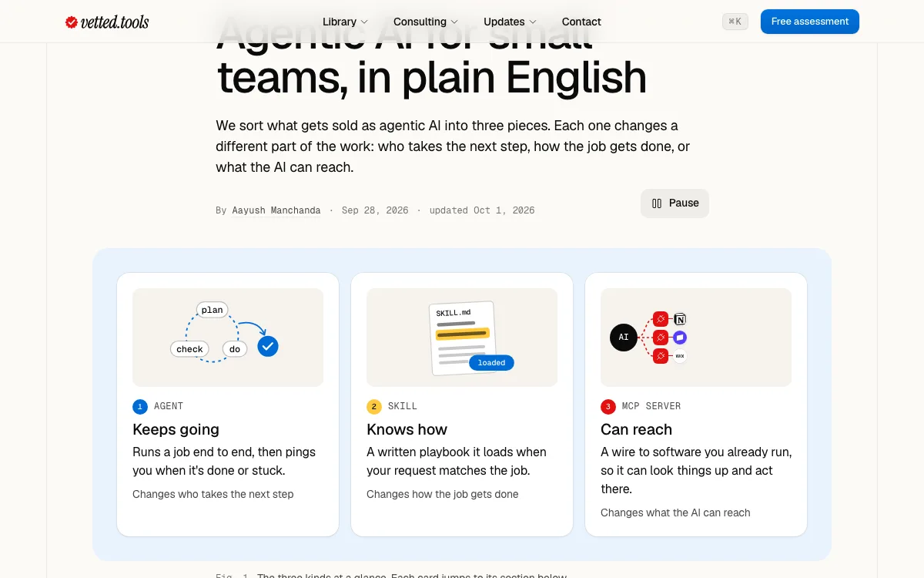
Task: Click the Notion icon in MCP diagram
Action: pos(680,319)
